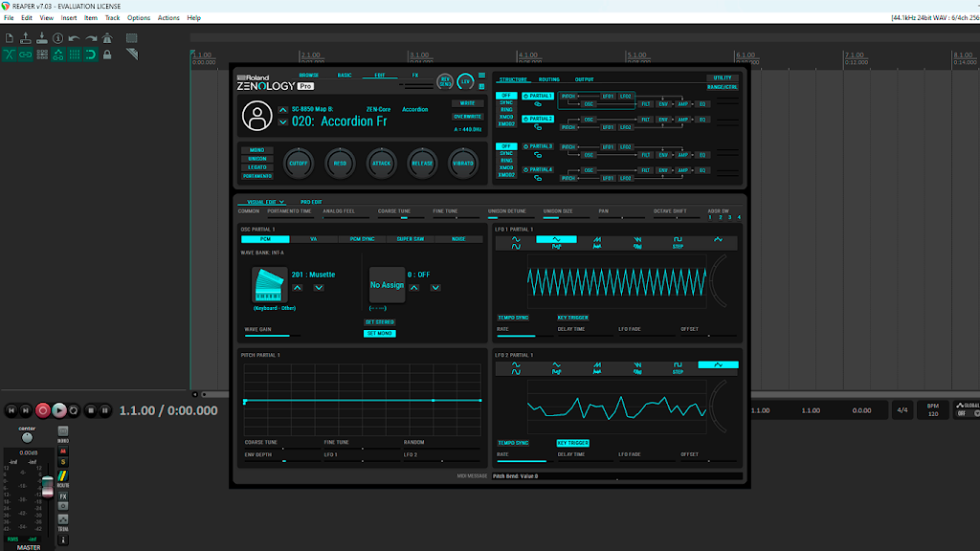Click the Open Project toolbar icon
The width and height of the screenshot is (980, 551).
(x=26, y=38)
